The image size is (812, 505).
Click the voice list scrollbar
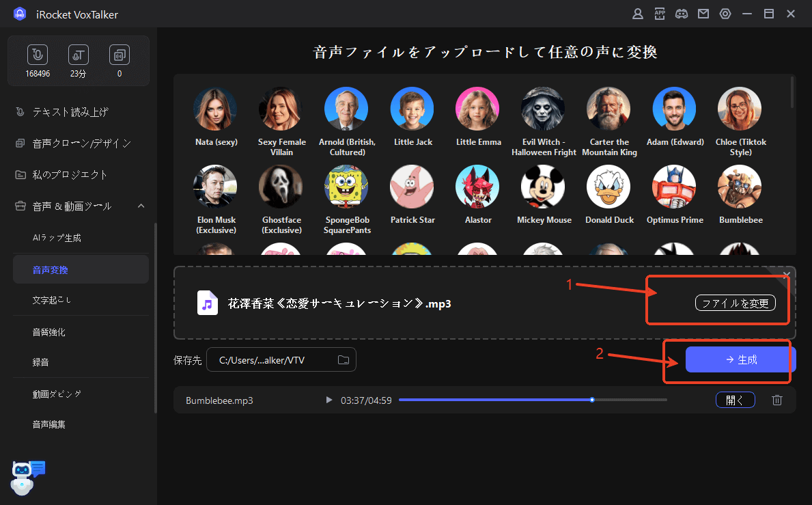[x=792, y=93]
